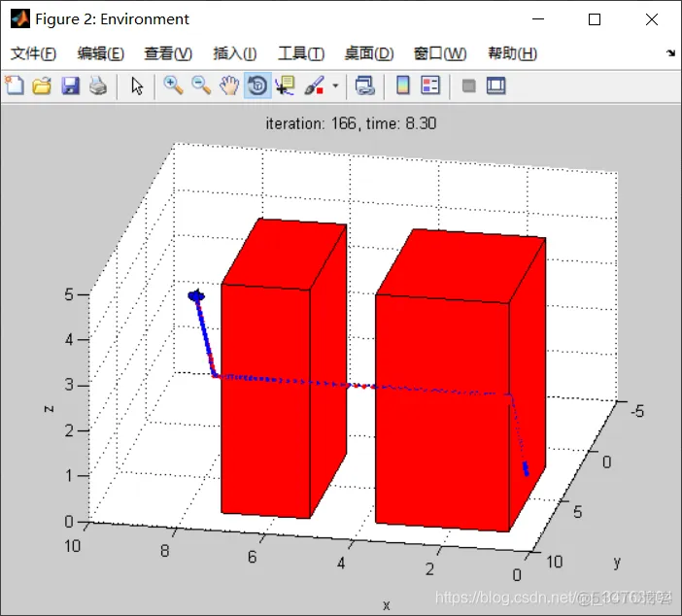Select the Pan hand tool
Screen dimensions: 682x616
[x=229, y=86]
